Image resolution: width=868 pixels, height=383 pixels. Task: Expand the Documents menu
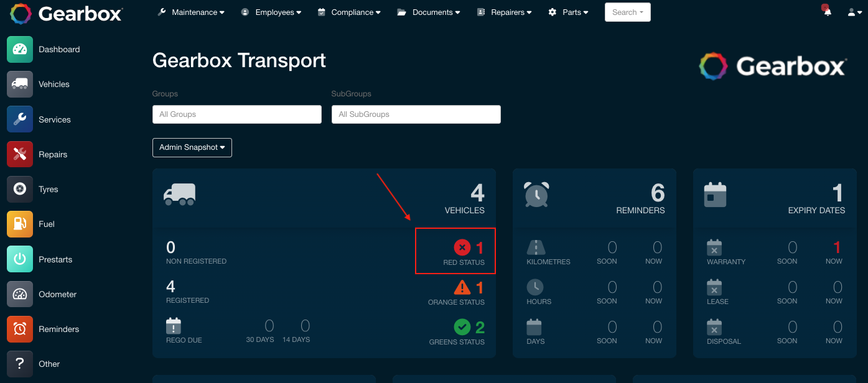click(429, 12)
